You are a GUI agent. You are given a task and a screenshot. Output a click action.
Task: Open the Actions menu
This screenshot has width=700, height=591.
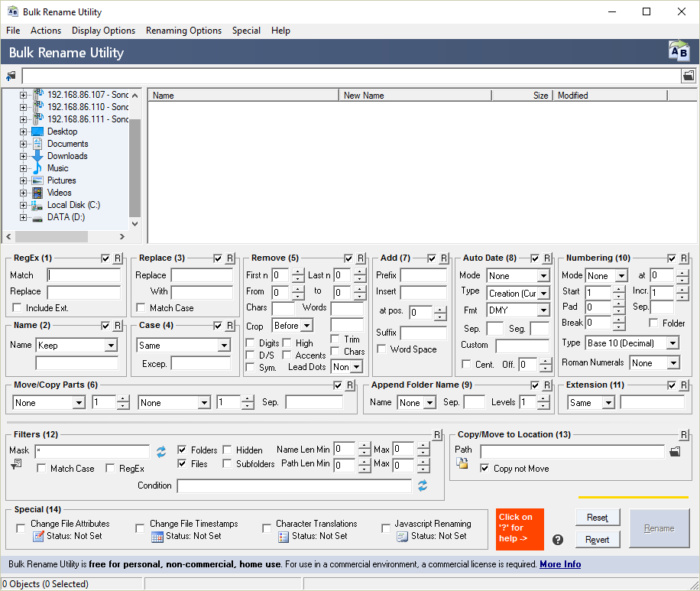[x=46, y=30]
